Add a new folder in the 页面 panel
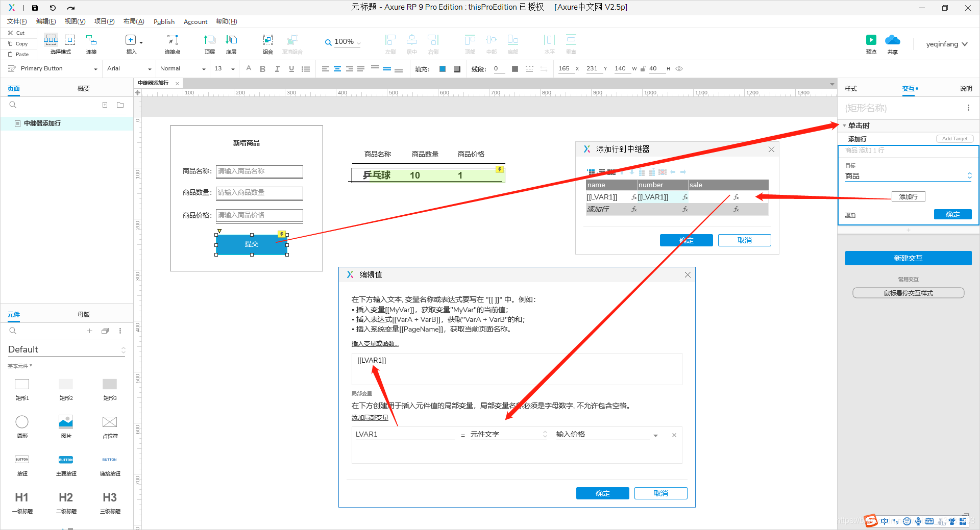 (120, 105)
